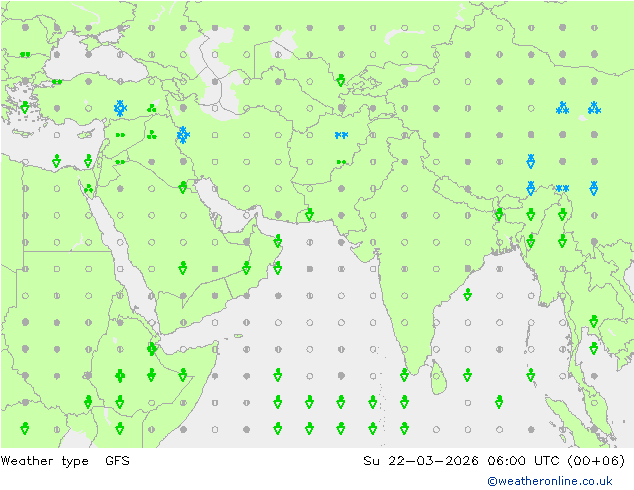
Task: Select the green double-dot symbol over Syria's coast
Action: [120, 135]
